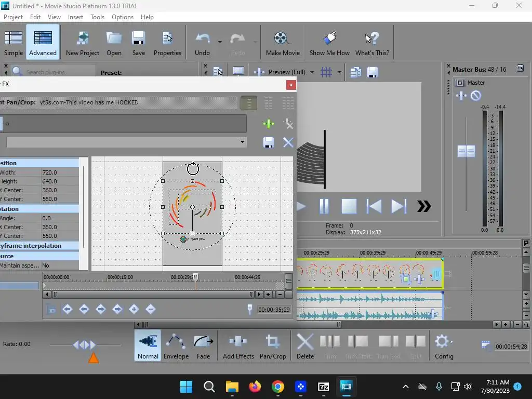Open the Project menu
The height and width of the screenshot is (399, 532).
(x=13, y=17)
